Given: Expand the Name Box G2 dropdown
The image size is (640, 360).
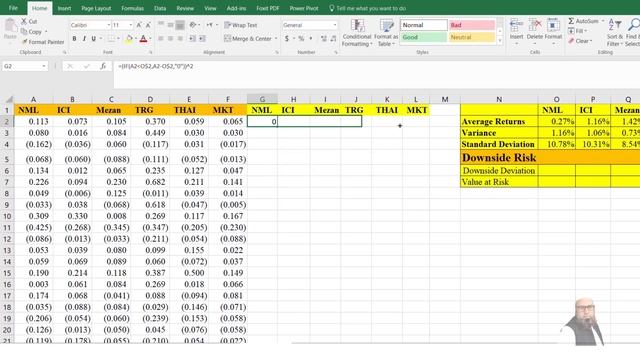Looking at the screenshot, I should click(44, 66).
